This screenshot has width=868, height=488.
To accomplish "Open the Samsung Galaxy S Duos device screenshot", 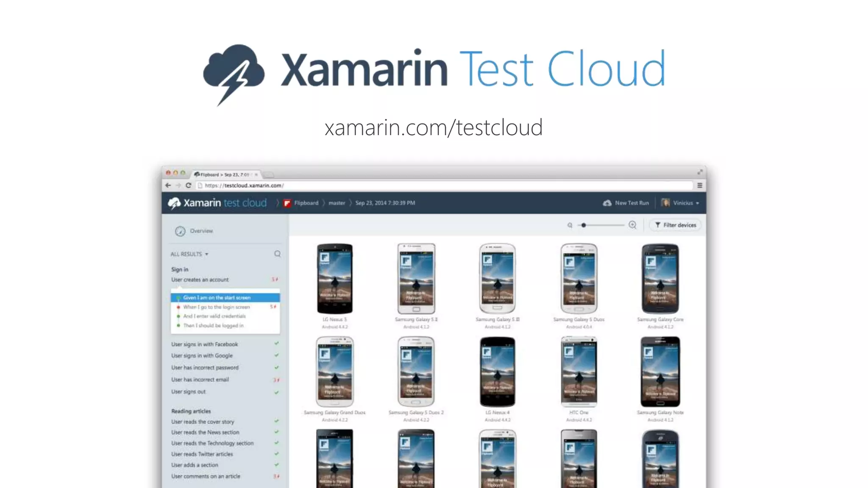I will tap(579, 278).
